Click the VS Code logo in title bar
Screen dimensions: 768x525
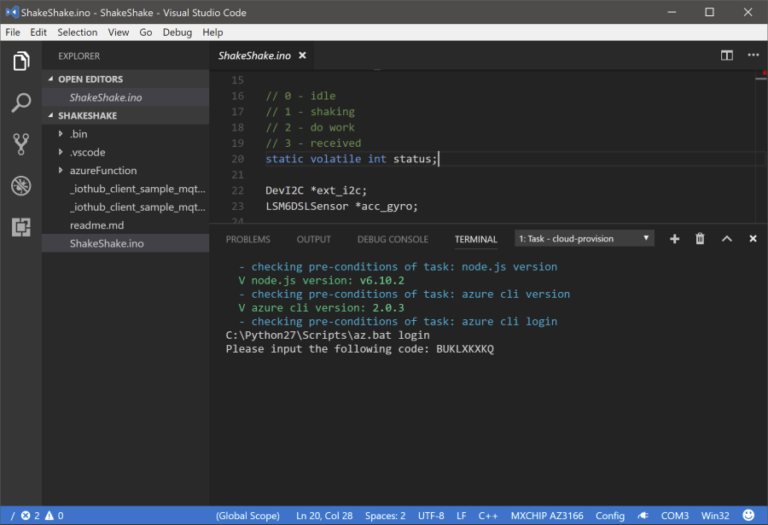click(12, 12)
